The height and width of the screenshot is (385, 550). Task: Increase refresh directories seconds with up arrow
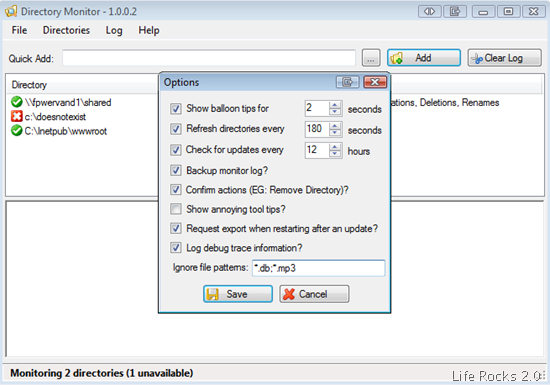click(335, 126)
